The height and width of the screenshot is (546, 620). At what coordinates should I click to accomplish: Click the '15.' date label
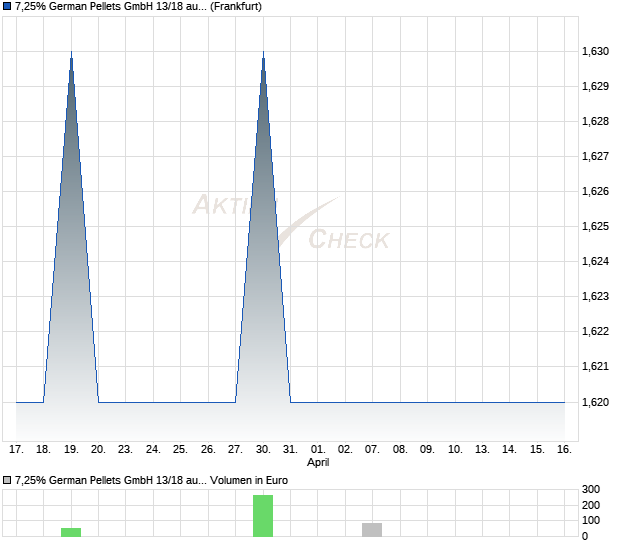click(537, 450)
